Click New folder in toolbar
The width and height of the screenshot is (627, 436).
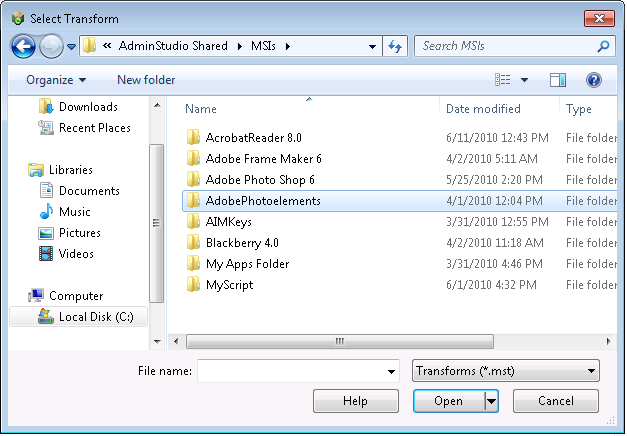tap(146, 80)
